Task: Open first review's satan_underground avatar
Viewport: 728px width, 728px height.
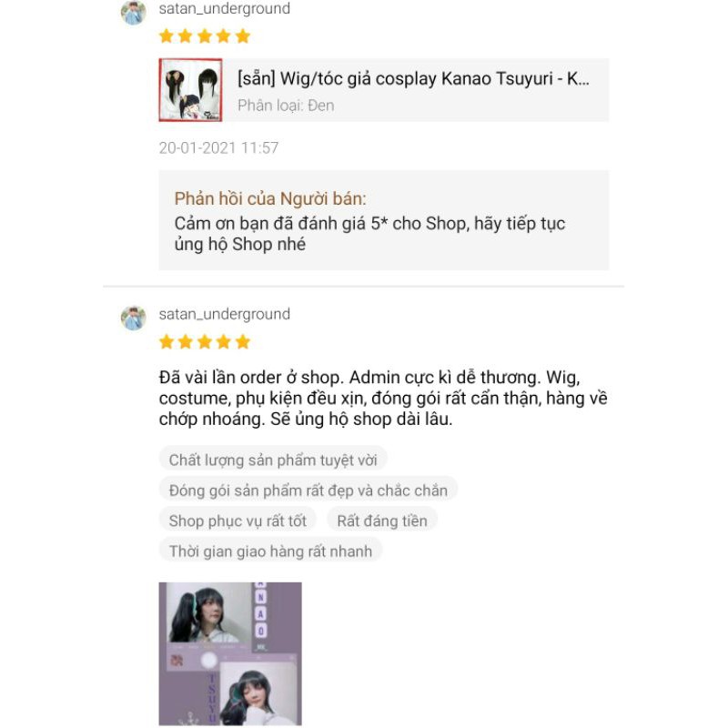Action: pos(133,12)
